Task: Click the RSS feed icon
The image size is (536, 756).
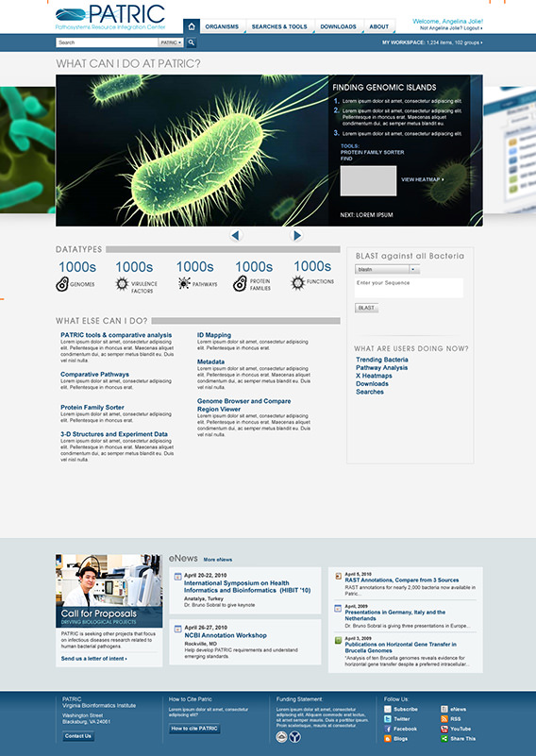Action: (444, 719)
